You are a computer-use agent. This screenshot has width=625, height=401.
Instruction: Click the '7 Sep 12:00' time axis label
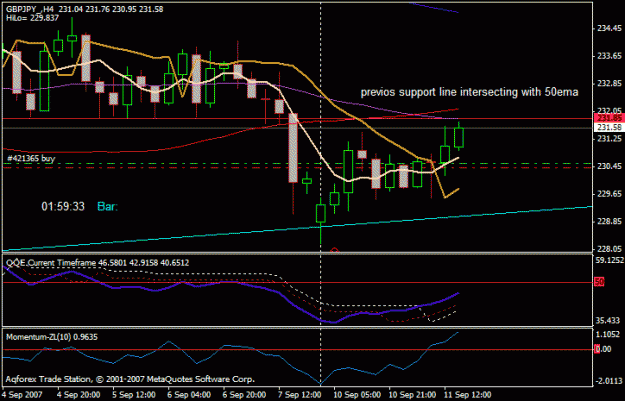pos(299,395)
